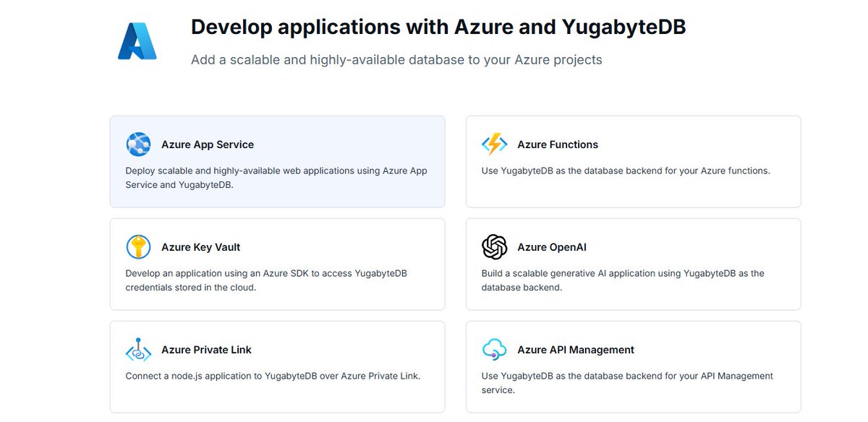The height and width of the screenshot is (422, 868).
Task: Open the Azure App Service card
Action: coord(277,161)
